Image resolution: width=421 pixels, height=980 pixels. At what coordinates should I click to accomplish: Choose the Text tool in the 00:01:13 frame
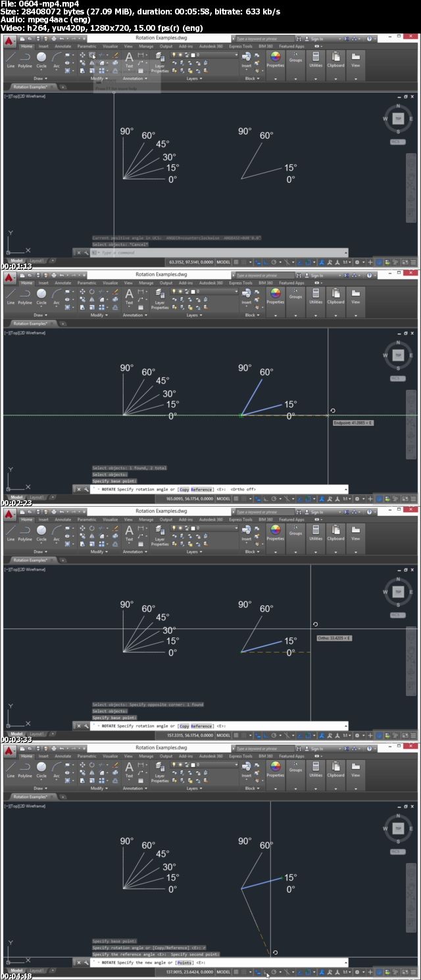pyautogui.click(x=129, y=59)
